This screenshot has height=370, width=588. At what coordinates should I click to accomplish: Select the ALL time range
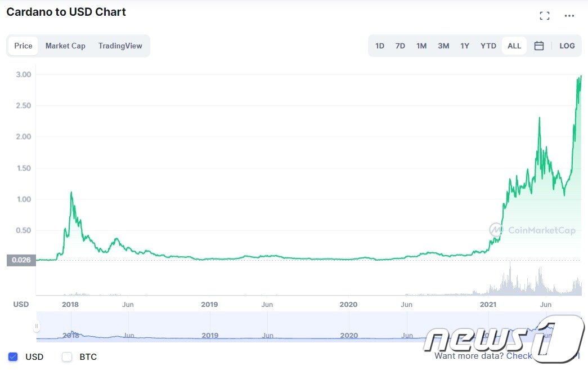[514, 46]
